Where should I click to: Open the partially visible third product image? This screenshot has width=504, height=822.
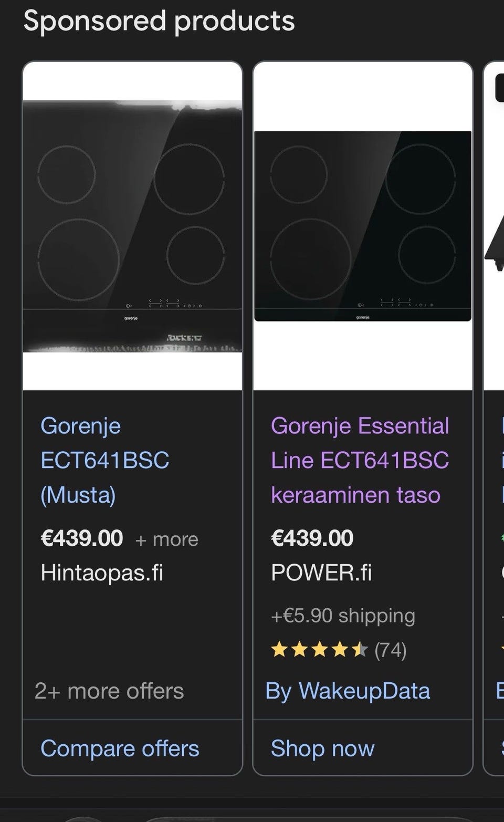pyautogui.click(x=493, y=226)
